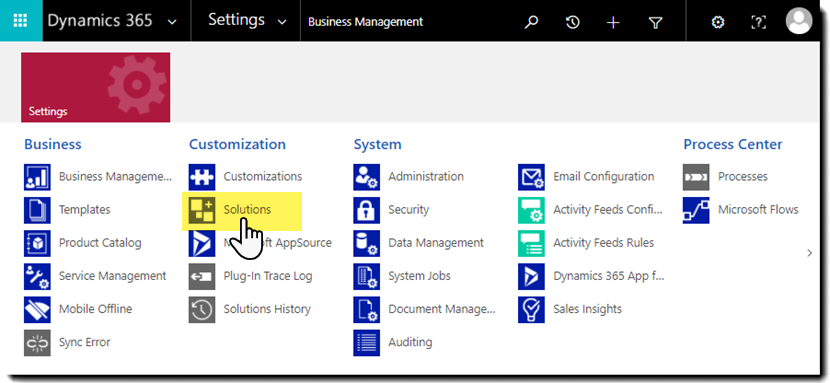This screenshot has width=830, height=383.
Task: Select the Business Management breadcrumb
Action: (x=365, y=22)
